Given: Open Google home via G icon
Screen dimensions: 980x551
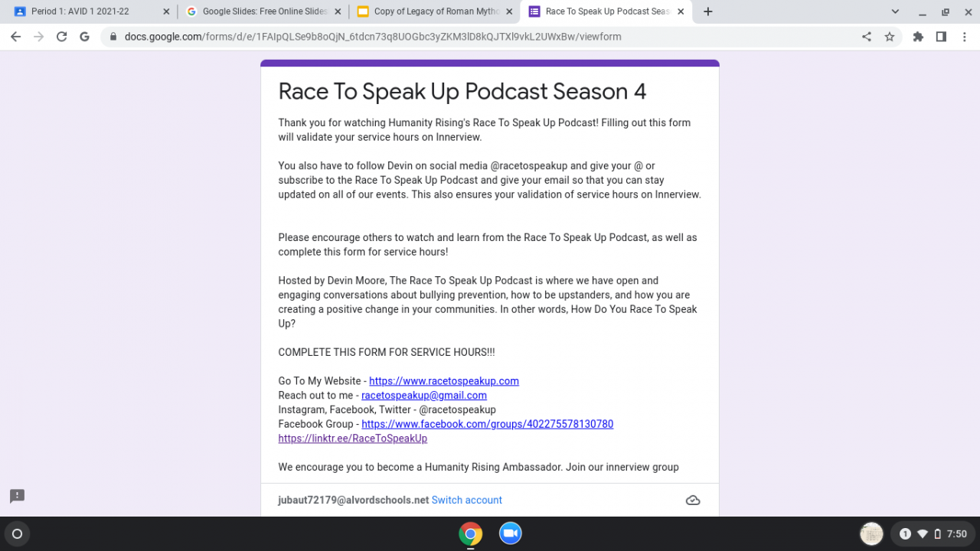Looking at the screenshot, I should click(84, 37).
